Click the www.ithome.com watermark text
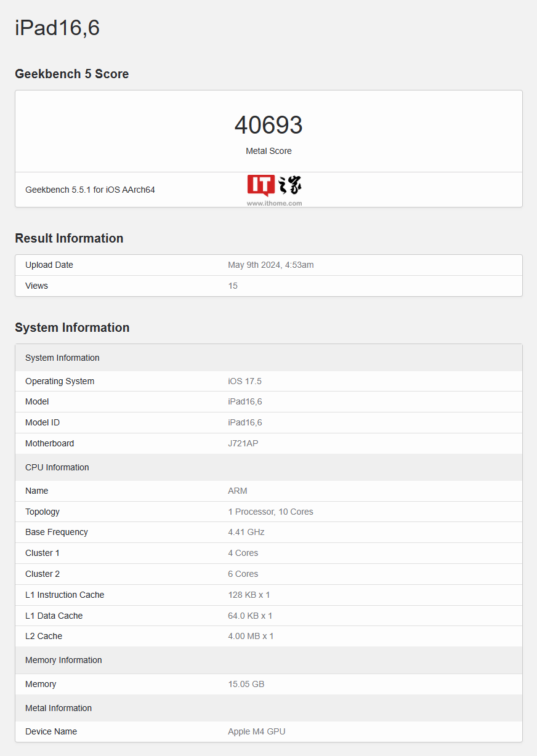This screenshot has width=537, height=756. point(274,203)
